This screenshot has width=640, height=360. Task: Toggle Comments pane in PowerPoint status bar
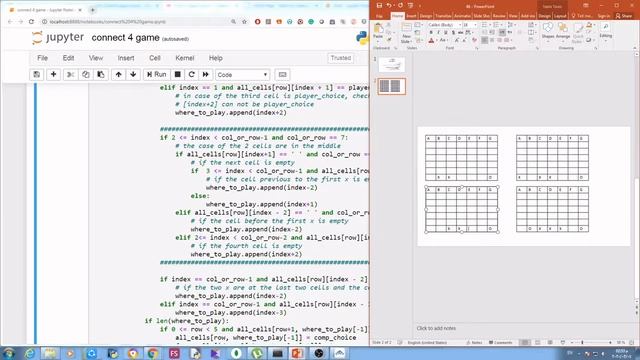coord(500,342)
